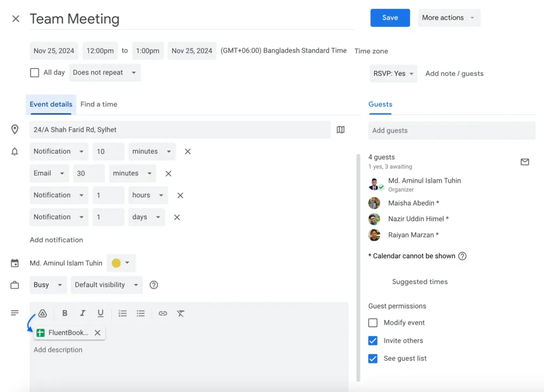Click the blue Save button
This screenshot has width=544, height=392.
tap(390, 18)
